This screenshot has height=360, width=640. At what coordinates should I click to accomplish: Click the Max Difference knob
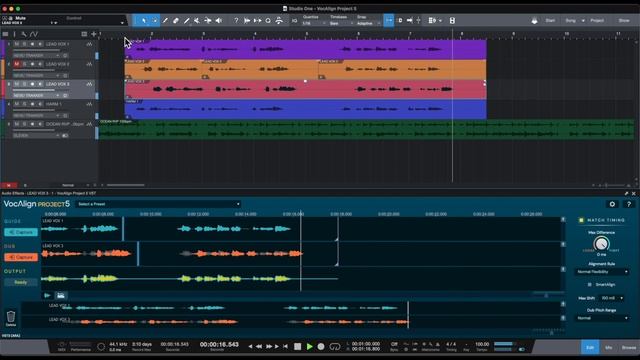(x=601, y=244)
